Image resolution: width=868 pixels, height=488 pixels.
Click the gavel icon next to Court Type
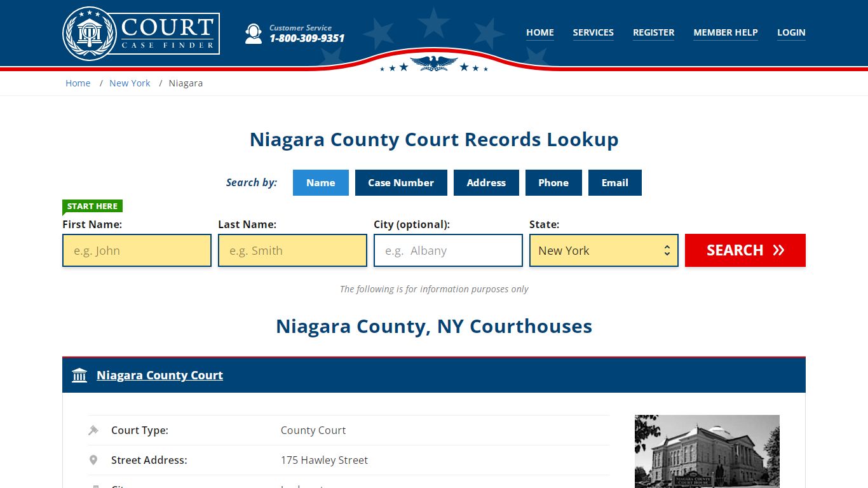93,430
